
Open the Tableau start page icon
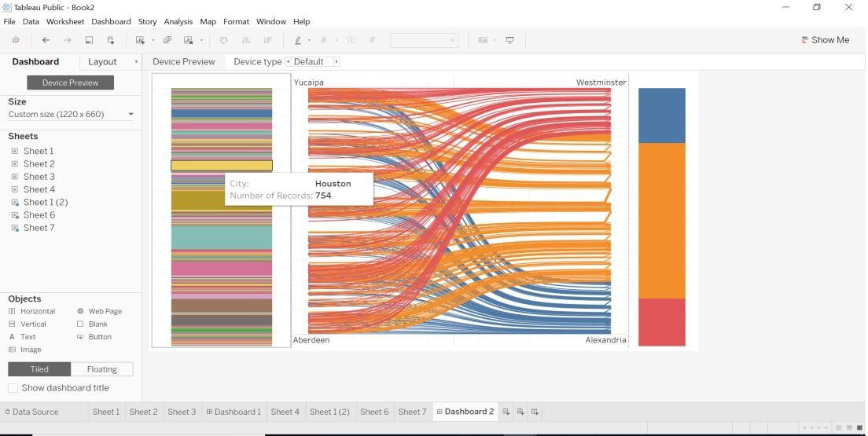pyautogui.click(x=16, y=40)
